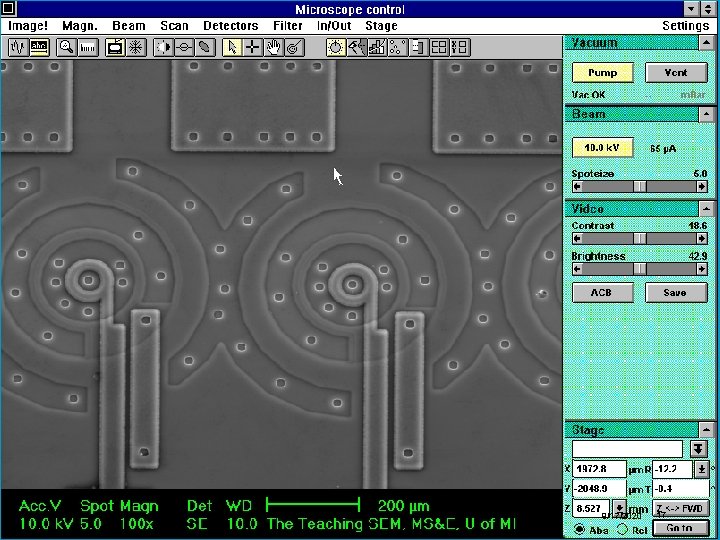The image size is (720, 540).
Task: Click the Brightness slider thumb
Action: point(640,269)
